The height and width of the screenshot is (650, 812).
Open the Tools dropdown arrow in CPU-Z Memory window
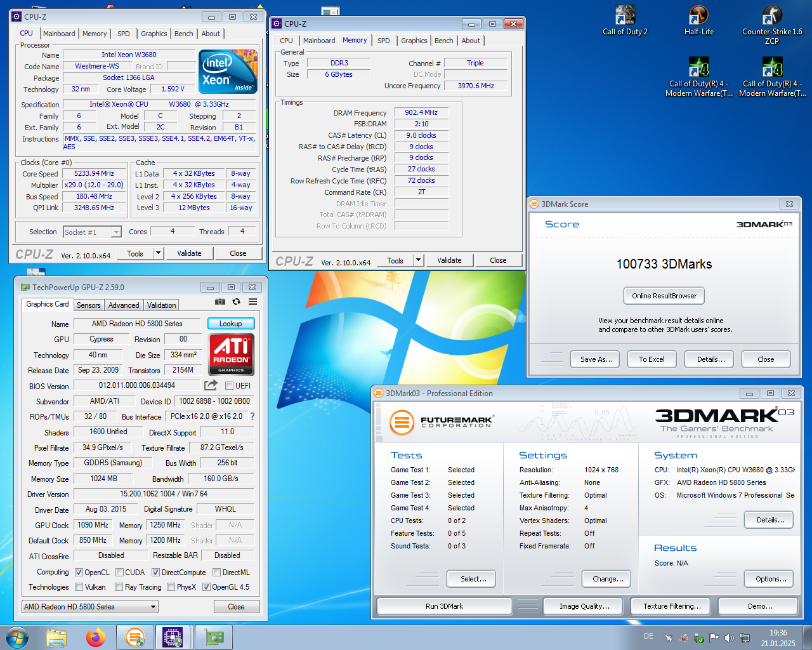[x=418, y=260]
